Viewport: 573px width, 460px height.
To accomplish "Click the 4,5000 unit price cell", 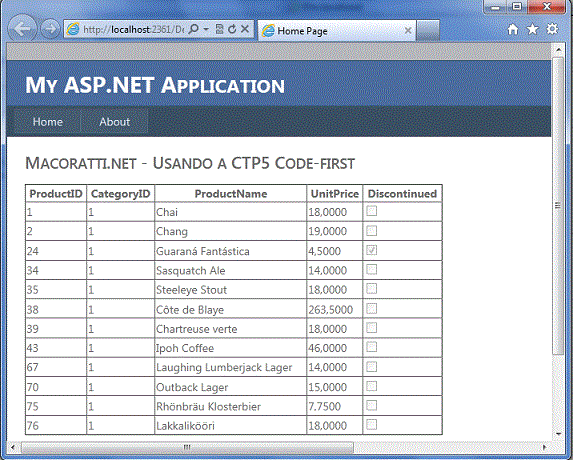I will (x=335, y=251).
